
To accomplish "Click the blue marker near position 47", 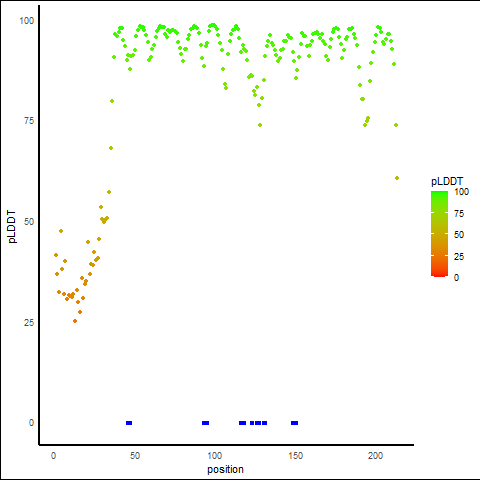I will point(129,423).
